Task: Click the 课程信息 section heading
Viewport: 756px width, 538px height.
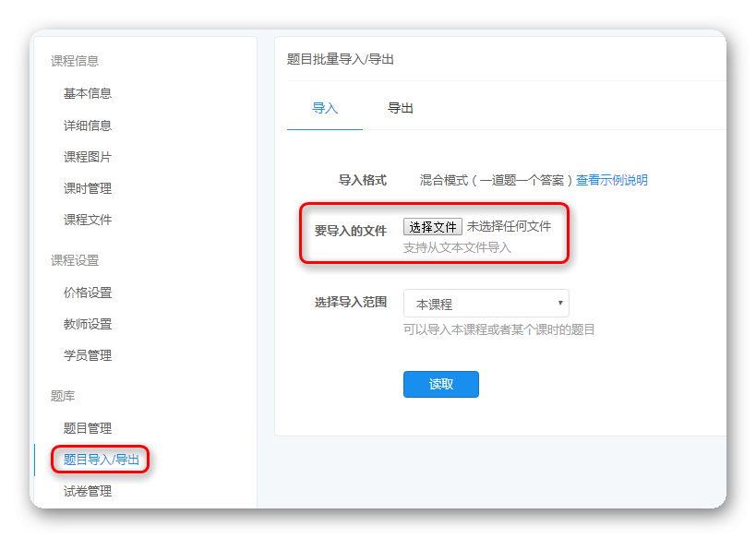Action: click(75, 61)
